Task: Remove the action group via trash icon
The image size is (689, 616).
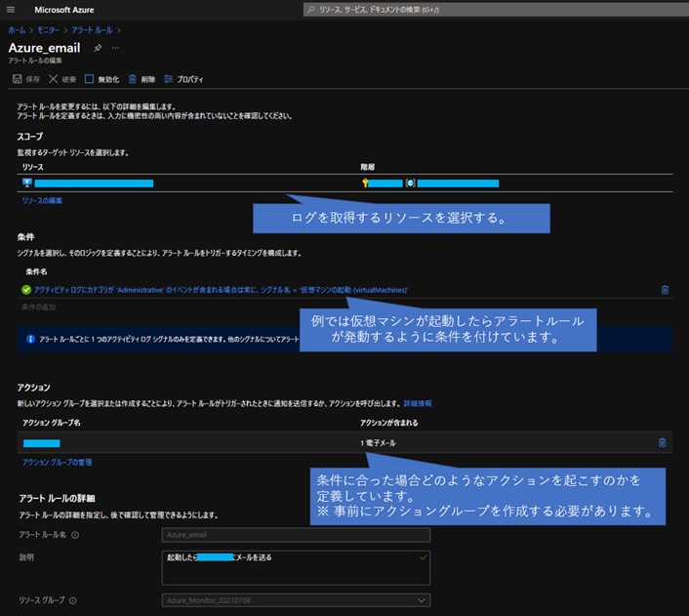Action: [x=662, y=442]
